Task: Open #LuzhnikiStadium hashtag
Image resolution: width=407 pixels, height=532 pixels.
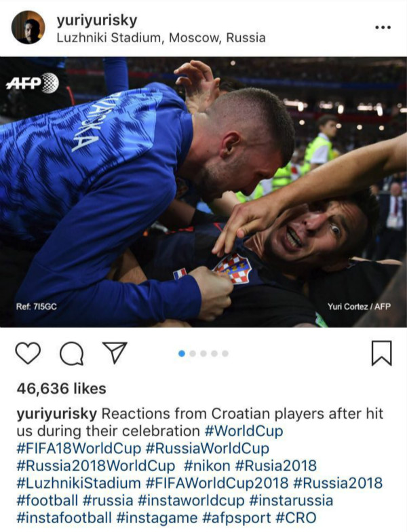Action: [x=79, y=483]
